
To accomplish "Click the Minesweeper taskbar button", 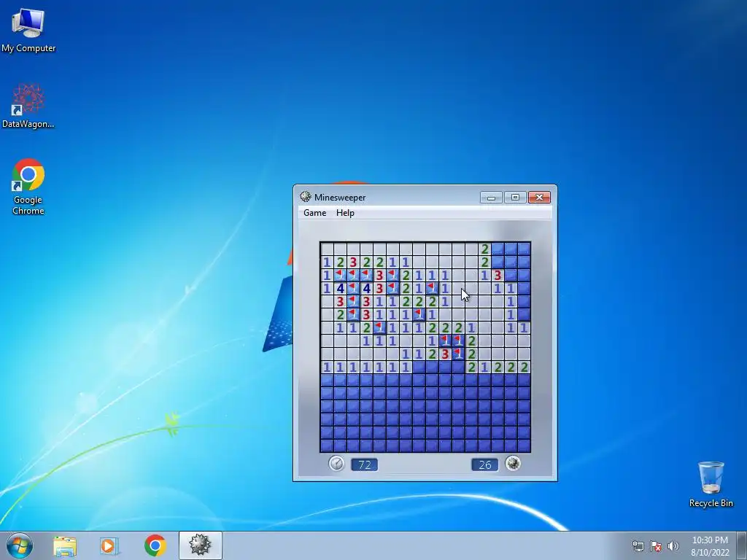I will tap(200, 545).
